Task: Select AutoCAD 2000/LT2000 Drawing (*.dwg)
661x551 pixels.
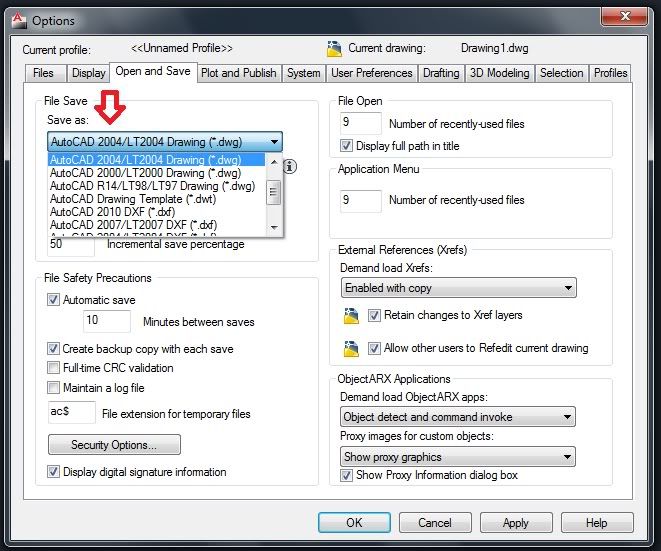Action: [x=157, y=173]
